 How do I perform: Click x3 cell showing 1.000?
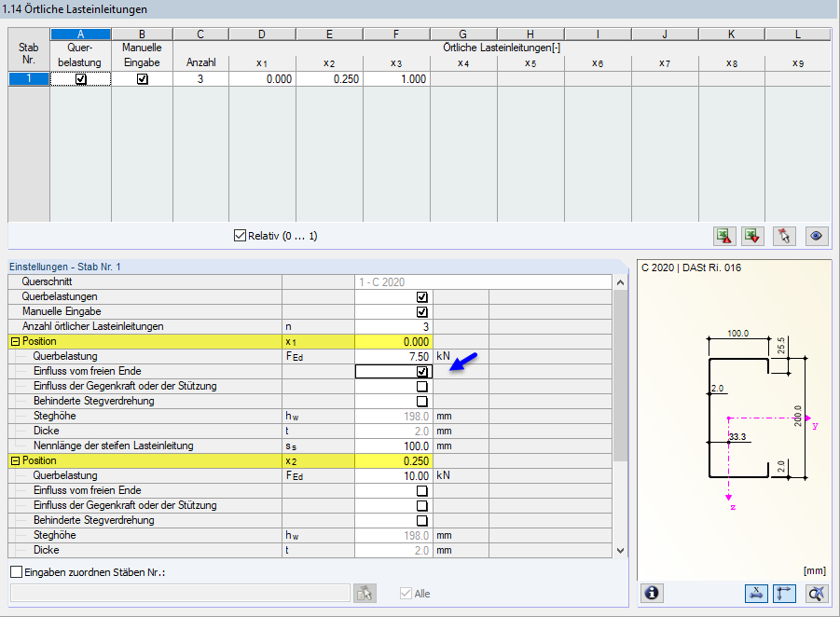(x=396, y=79)
